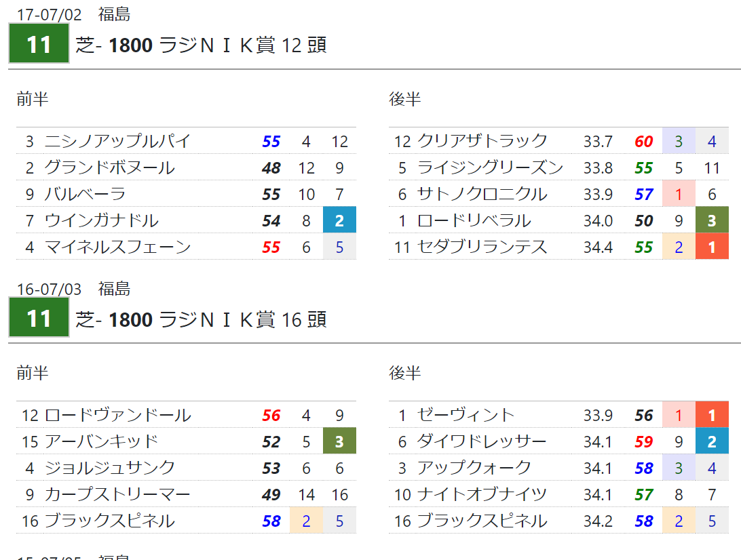Open ロードヴァンドール horse entry

(x=117, y=415)
